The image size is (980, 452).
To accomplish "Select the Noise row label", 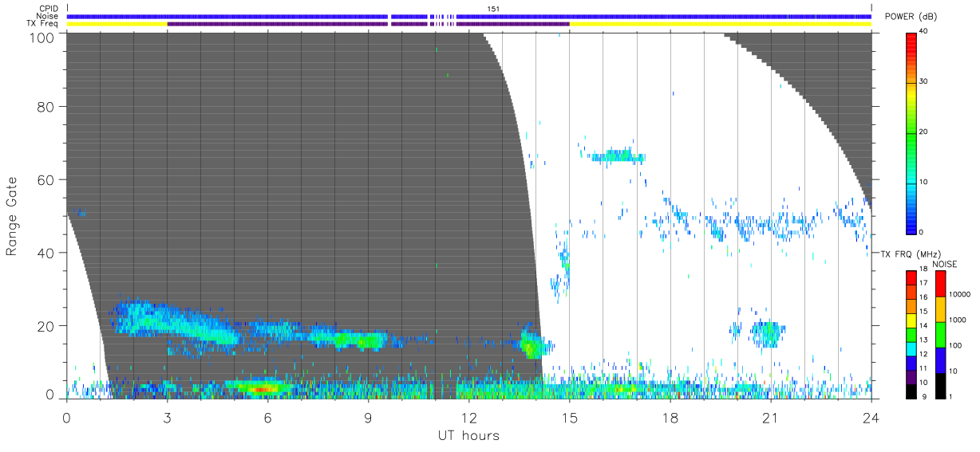I will 48,16.
